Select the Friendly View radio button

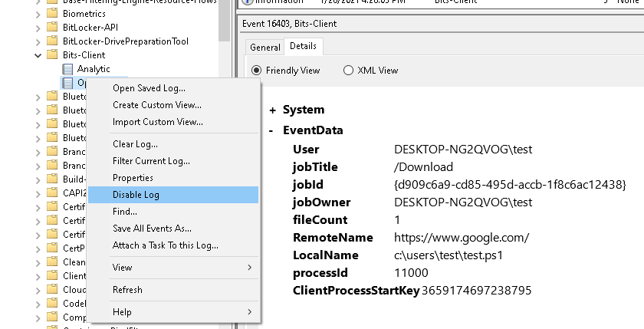click(x=257, y=71)
